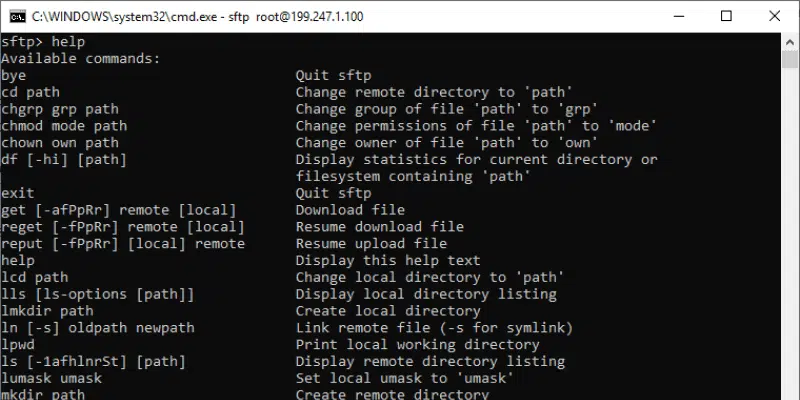Click the 'cd path' command text
Image resolution: width=800 pixels, height=400 pixels.
[x=31, y=92]
